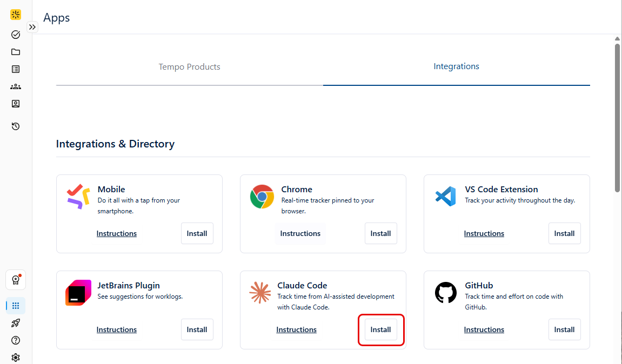Open the list report icon in sidebar
The height and width of the screenshot is (364, 622).
[16, 69]
